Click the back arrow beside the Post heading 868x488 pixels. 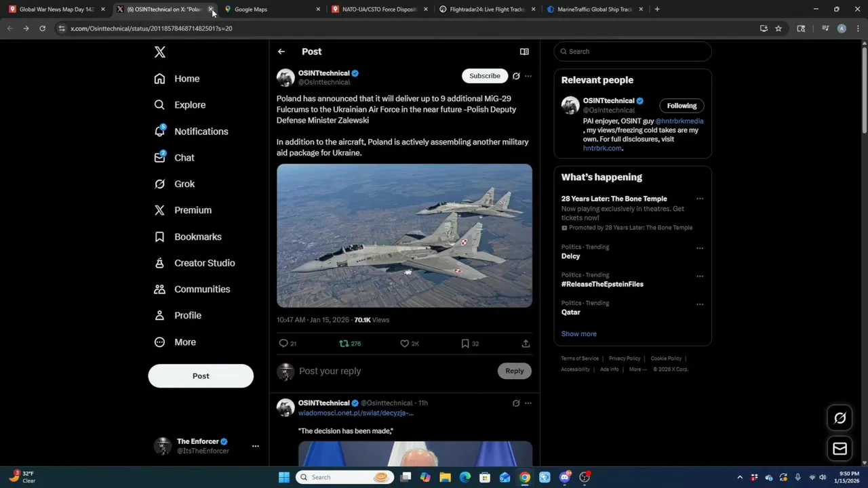(x=281, y=52)
